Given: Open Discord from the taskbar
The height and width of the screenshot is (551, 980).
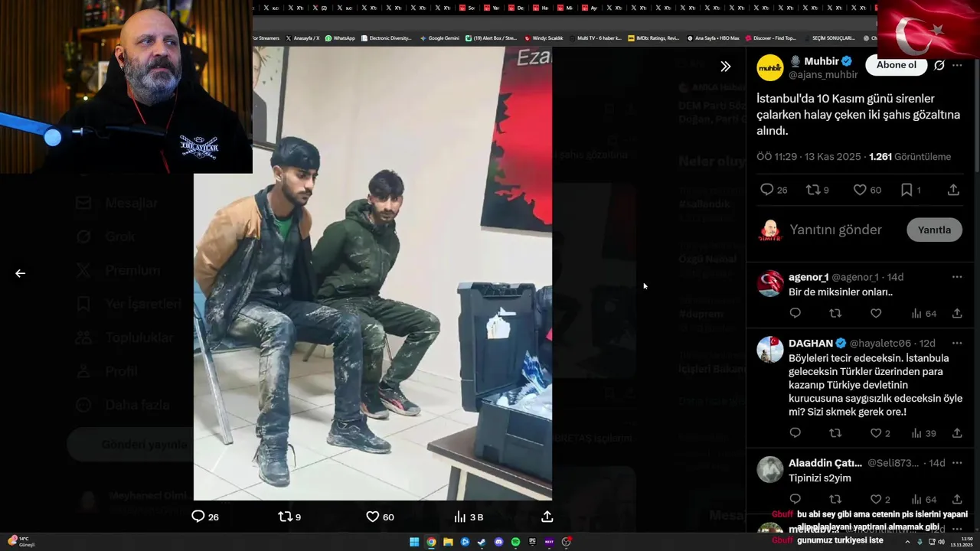Looking at the screenshot, I should coord(498,542).
